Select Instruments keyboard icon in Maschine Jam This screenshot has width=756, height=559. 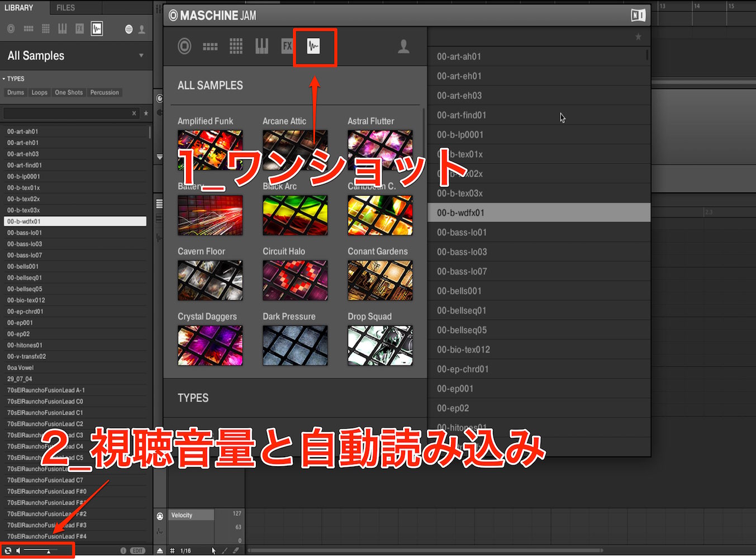coord(261,46)
